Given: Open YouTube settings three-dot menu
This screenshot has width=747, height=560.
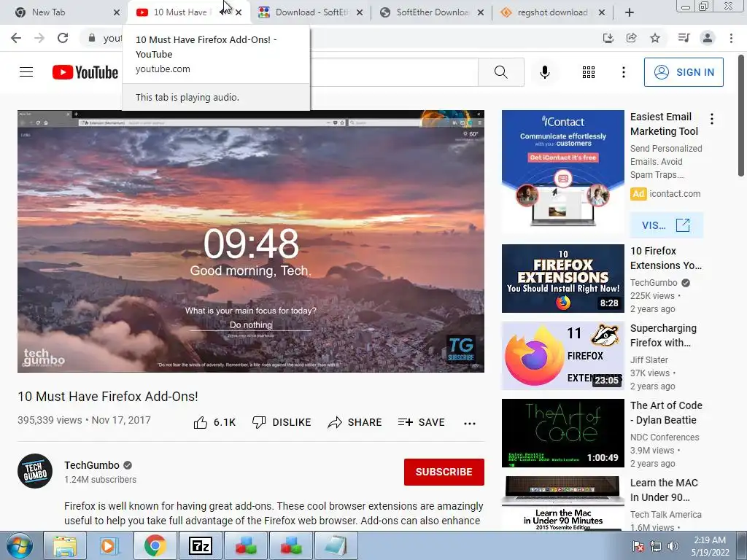Looking at the screenshot, I should (x=623, y=72).
